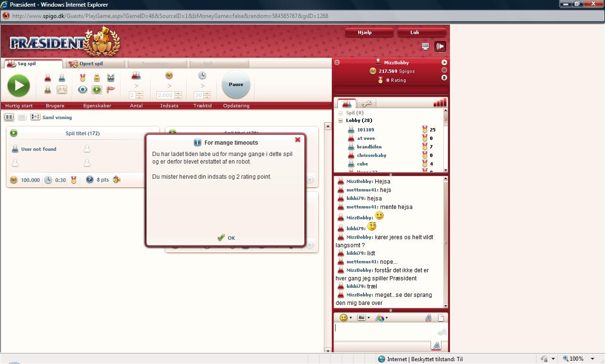Open the wrench settings tab in lobby panel
Screen dimensions: 605x364
point(366,104)
